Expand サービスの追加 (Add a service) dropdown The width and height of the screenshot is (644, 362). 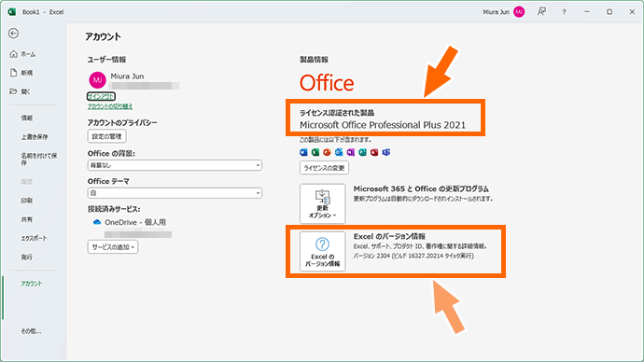(113, 247)
